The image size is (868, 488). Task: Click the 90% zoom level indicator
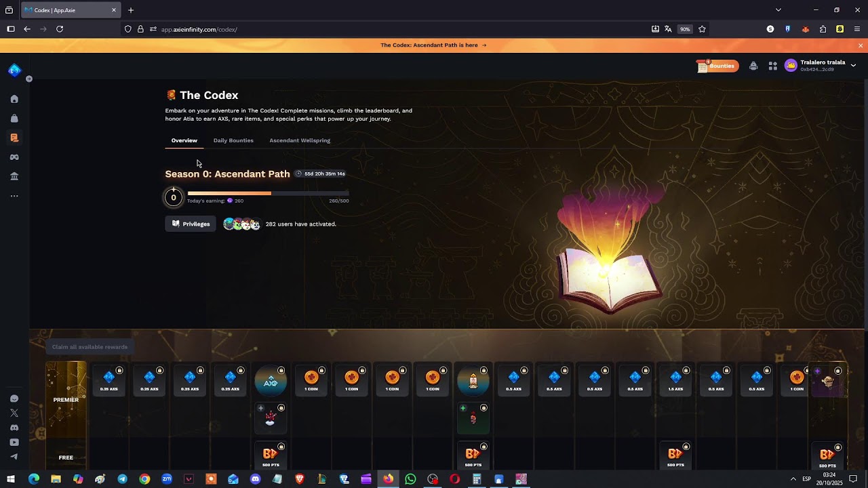tap(685, 29)
